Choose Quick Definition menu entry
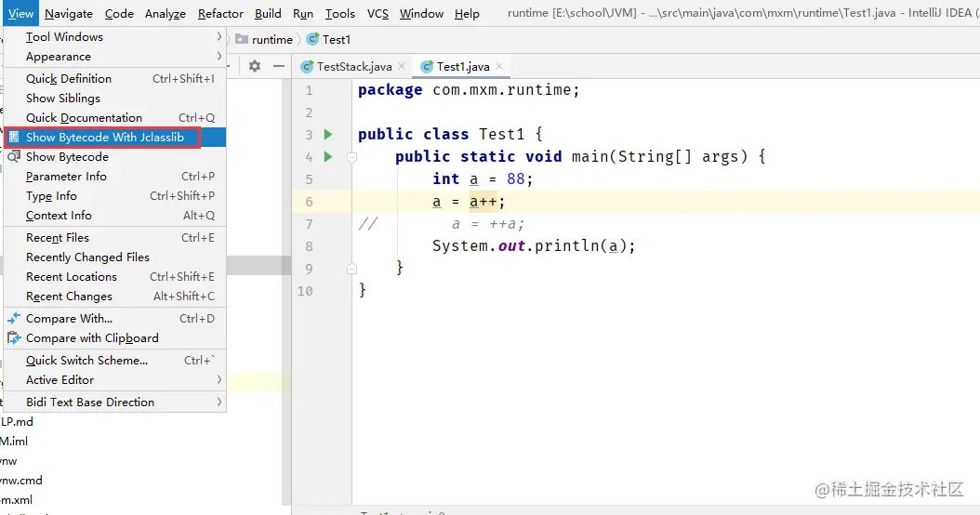The width and height of the screenshot is (980, 515). coord(115,78)
